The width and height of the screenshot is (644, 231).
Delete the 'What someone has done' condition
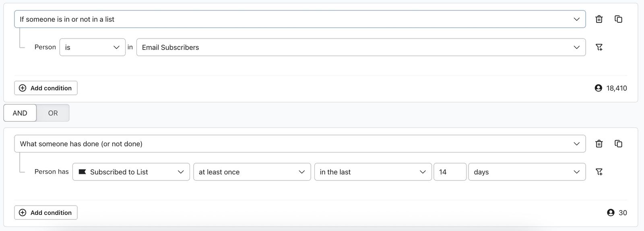(599, 144)
